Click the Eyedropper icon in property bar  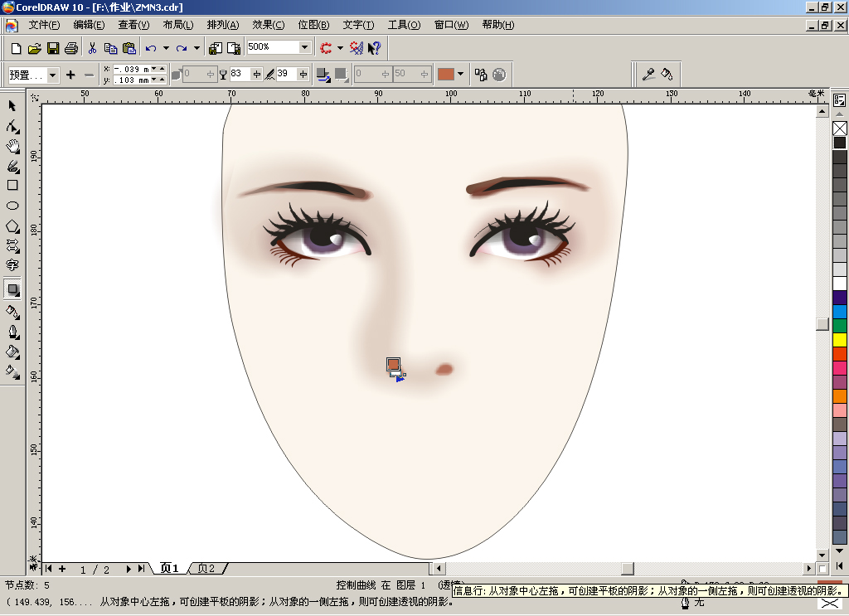click(x=648, y=74)
